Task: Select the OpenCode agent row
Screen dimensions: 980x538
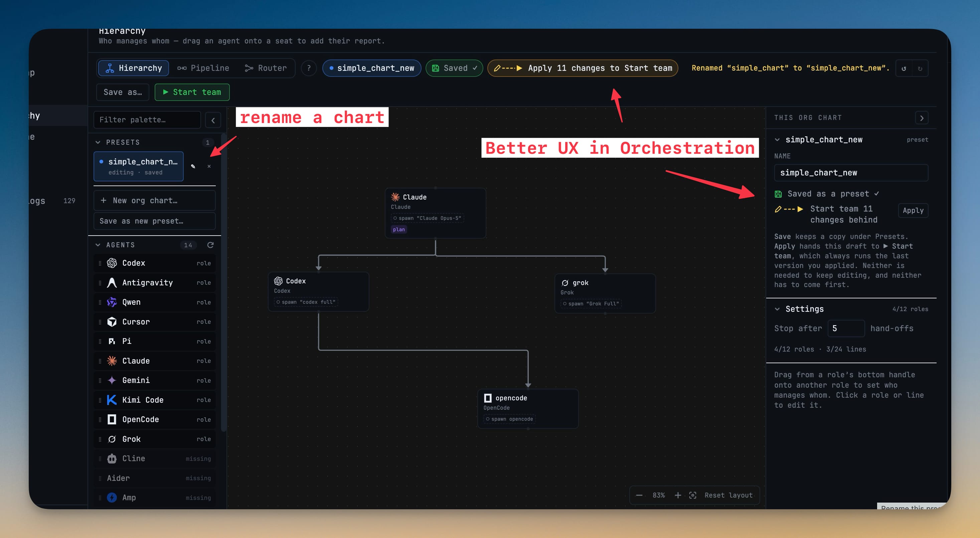Action: (154, 419)
